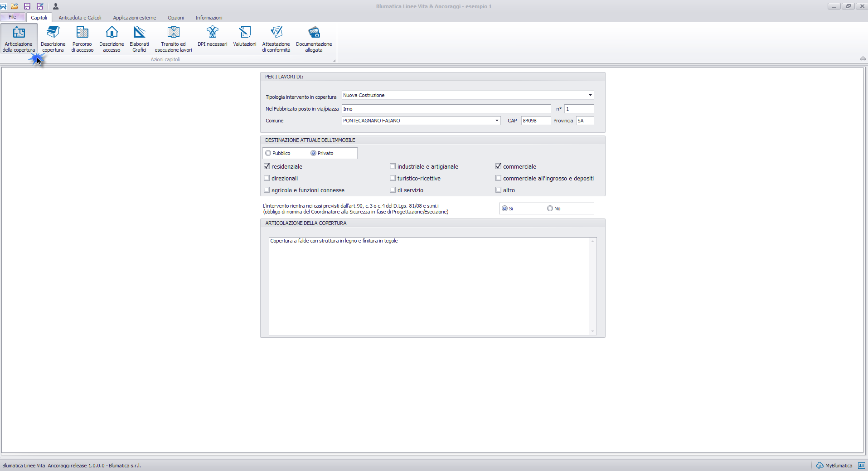The width and height of the screenshot is (868, 471).
Task: Expand the Comune dropdown list
Action: click(x=497, y=121)
